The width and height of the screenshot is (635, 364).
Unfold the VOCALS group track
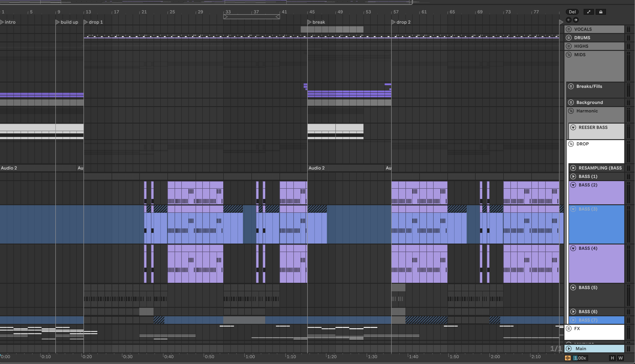[x=569, y=29]
